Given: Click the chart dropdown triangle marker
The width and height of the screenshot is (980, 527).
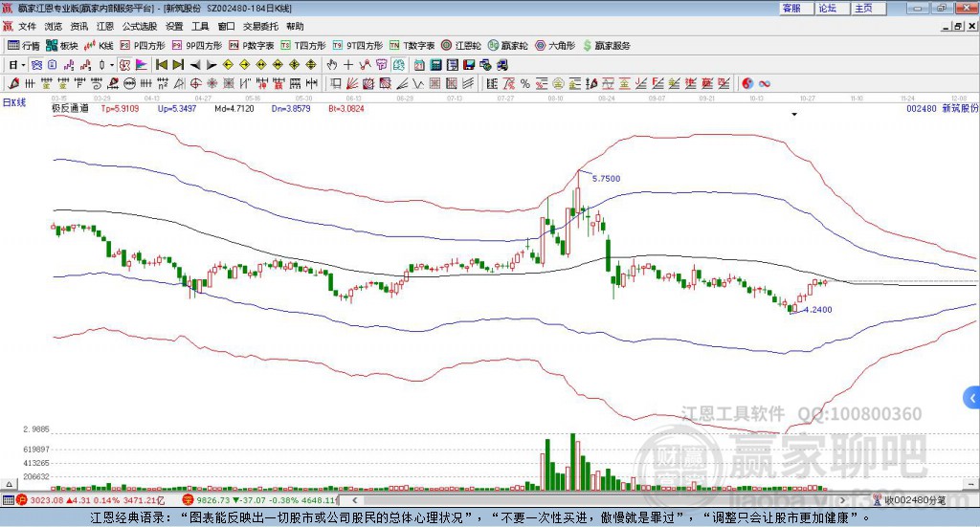Looking at the screenshot, I should click(794, 114).
